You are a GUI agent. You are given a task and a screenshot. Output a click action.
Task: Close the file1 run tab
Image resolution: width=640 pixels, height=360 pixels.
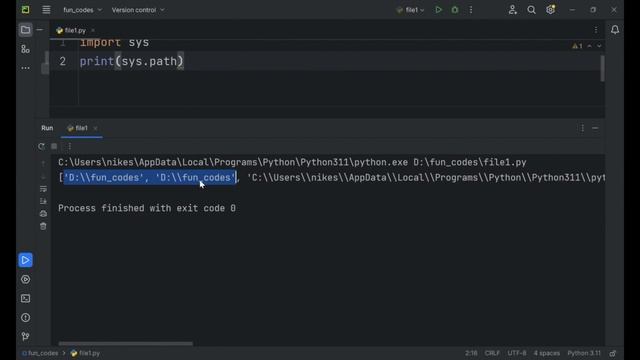96,128
